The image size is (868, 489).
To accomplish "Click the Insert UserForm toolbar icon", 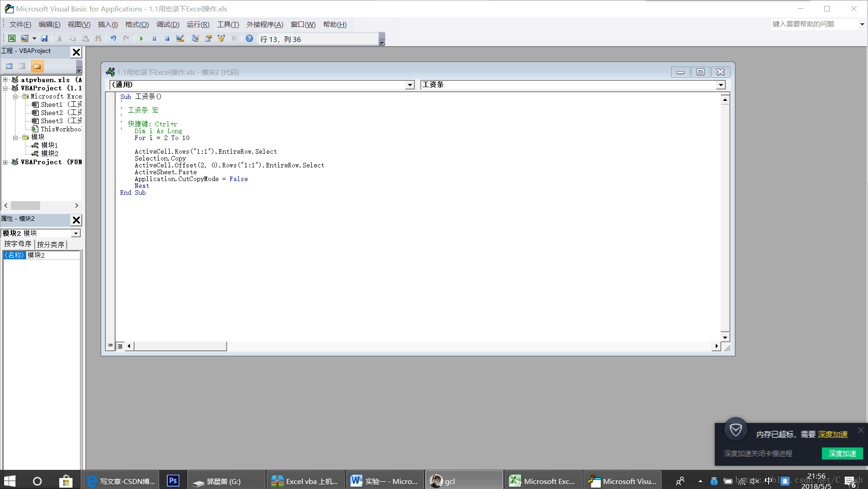I will click(x=25, y=39).
